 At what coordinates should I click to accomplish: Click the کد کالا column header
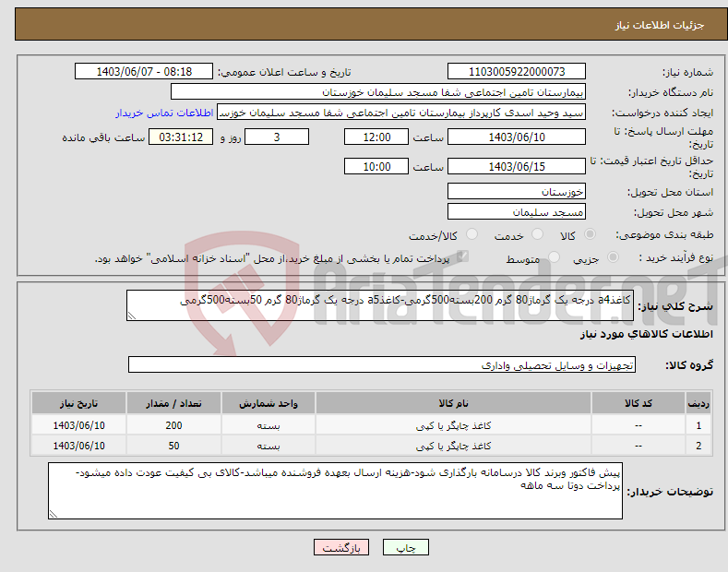638,403
